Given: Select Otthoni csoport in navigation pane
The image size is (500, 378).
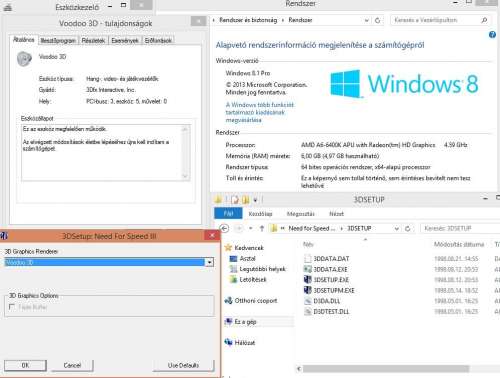Looking at the screenshot, I should [x=256, y=301].
